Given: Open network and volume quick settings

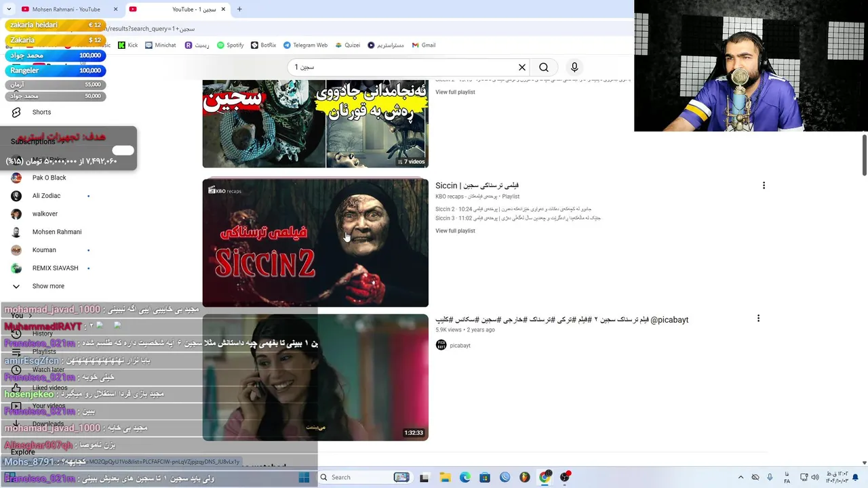Looking at the screenshot, I should [808, 477].
